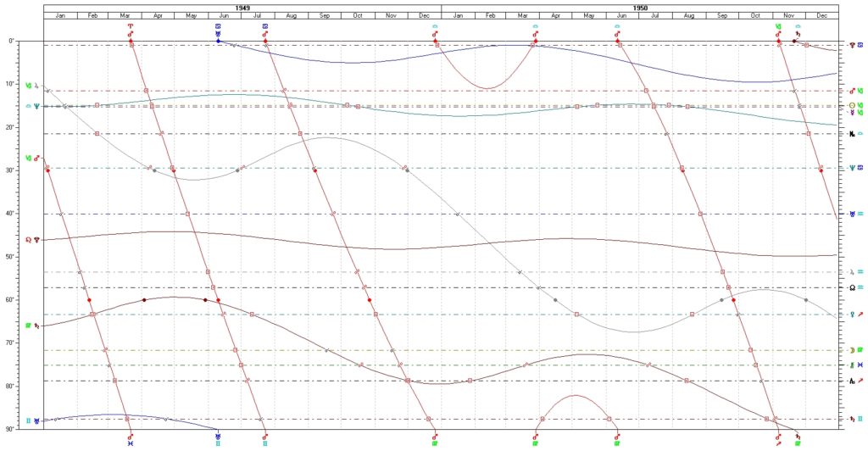The height and width of the screenshot is (451, 868).
Task: Click the Saturn glyph on the left axis
Action: tap(36, 326)
